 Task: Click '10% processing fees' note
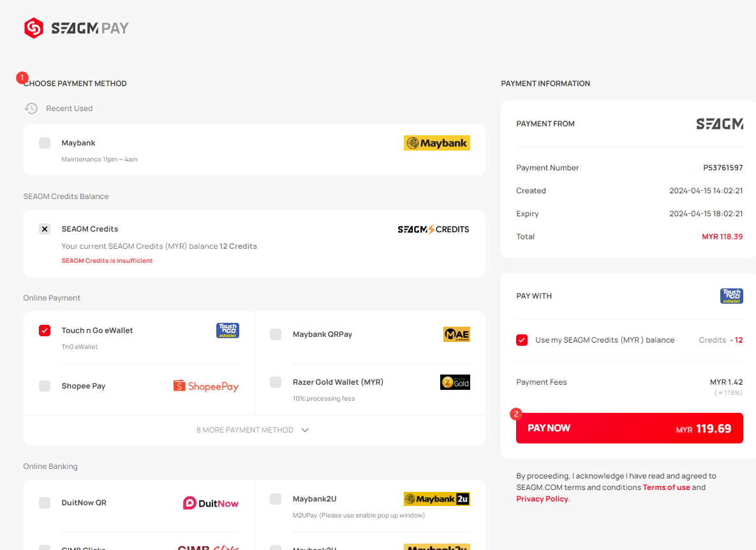tap(323, 399)
